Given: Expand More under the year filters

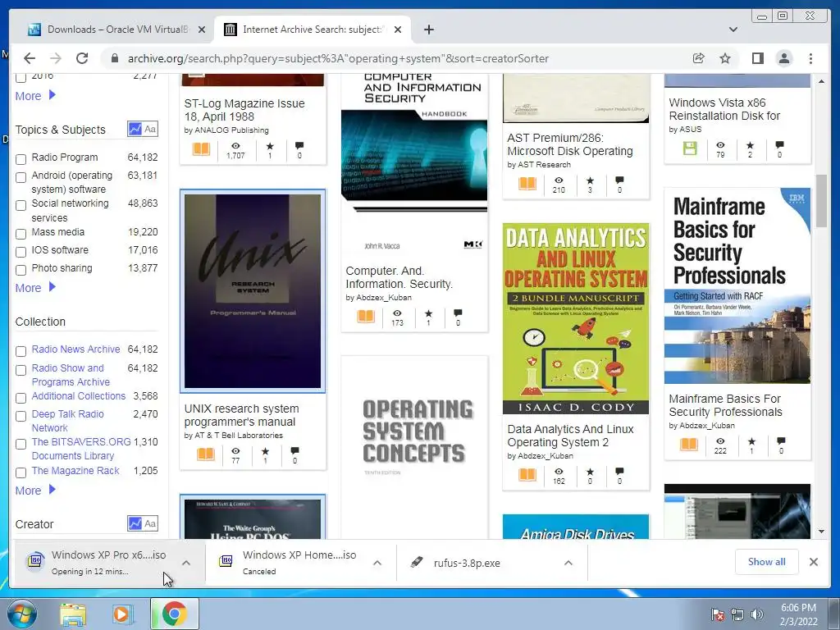Looking at the screenshot, I should tap(35, 96).
